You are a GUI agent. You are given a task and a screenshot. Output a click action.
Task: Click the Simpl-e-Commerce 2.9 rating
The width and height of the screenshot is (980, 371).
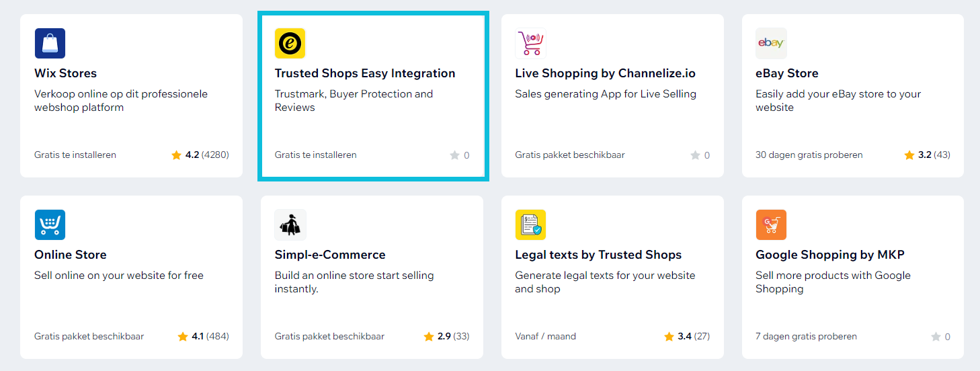pyautogui.click(x=446, y=337)
